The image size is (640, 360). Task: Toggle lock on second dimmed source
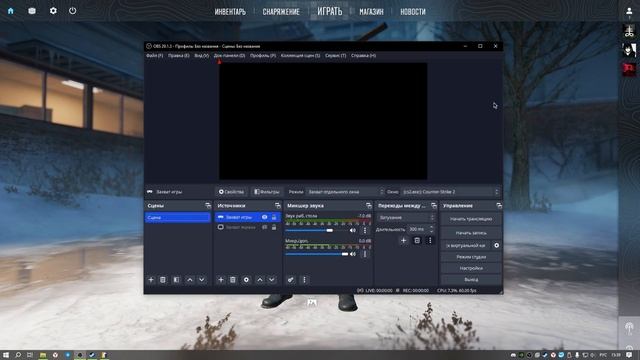tap(274, 227)
